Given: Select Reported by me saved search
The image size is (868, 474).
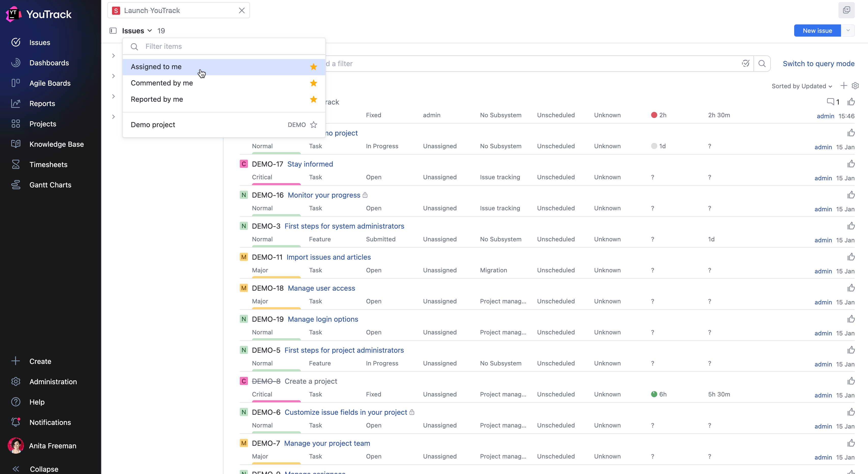Looking at the screenshot, I should tap(224, 99).
